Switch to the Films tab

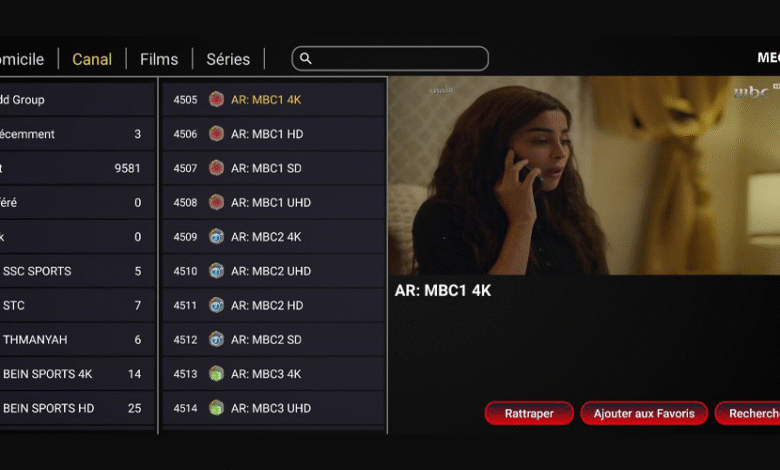[x=159, y=59]
